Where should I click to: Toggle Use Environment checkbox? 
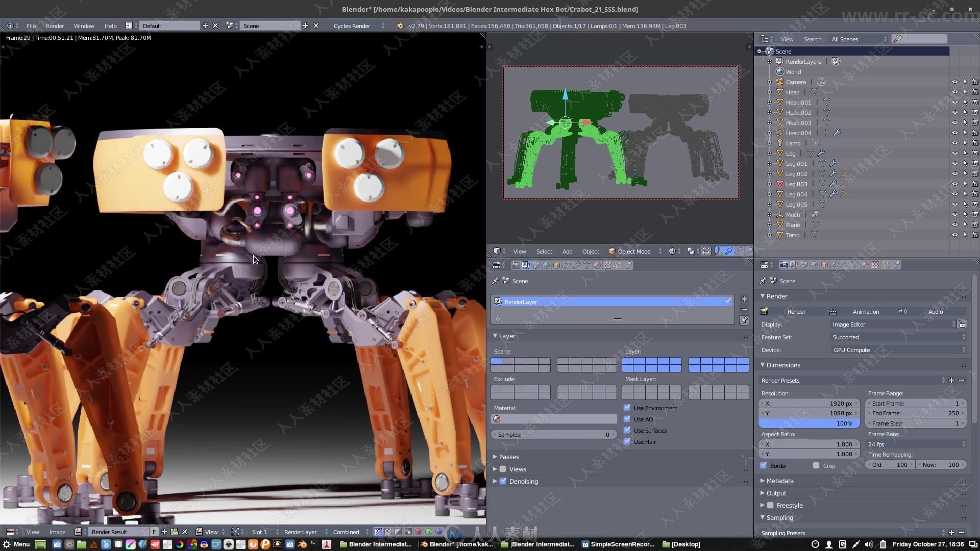[627, 407]
